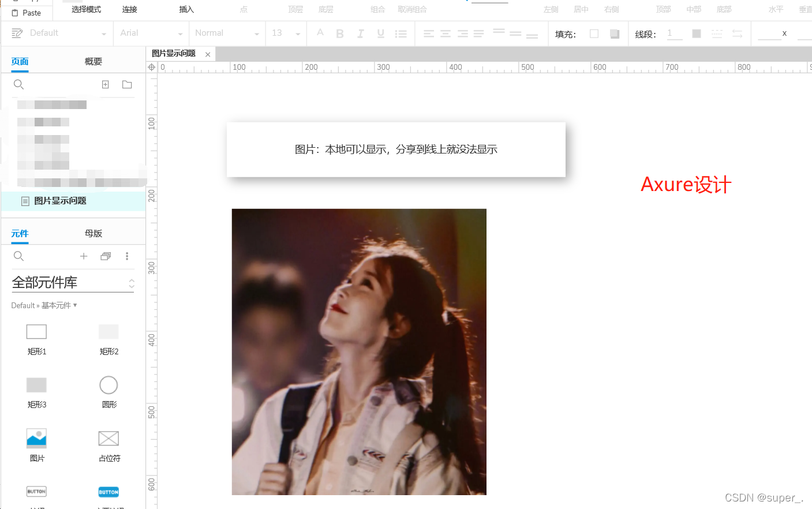Screen dimensions: 812x509
Task: Click 右侧 align right button
Action: click(x=611, y=9)
